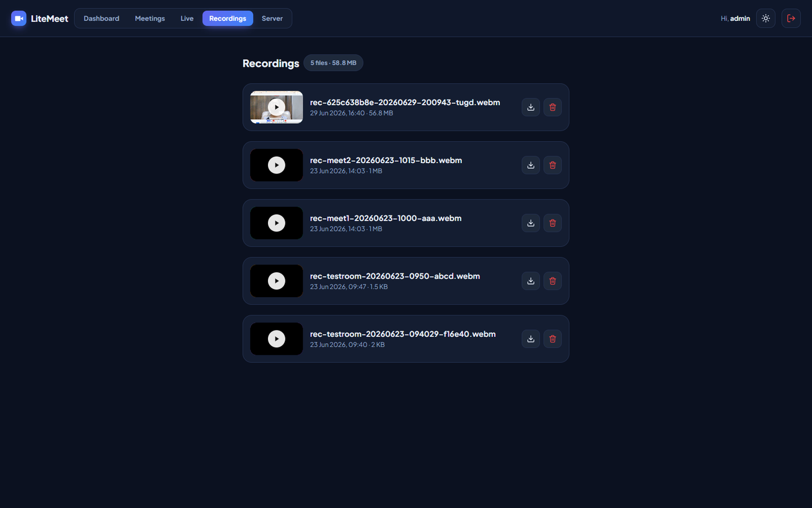Switch to the Meetings tab

[150, 19]
